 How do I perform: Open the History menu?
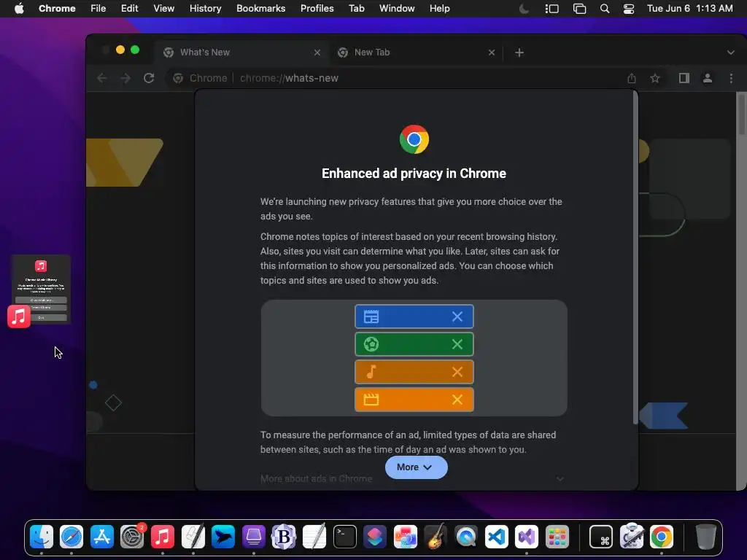click(205, 9)
